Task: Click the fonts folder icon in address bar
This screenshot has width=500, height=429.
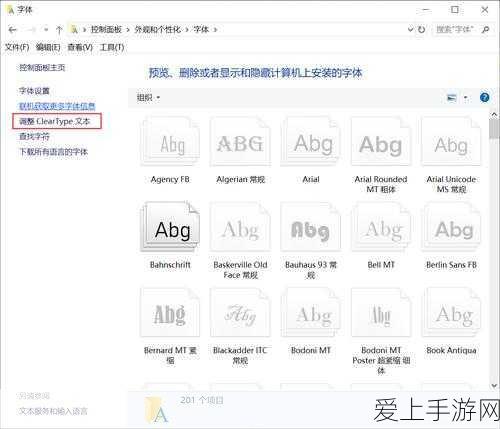Action: [x=75, y=30]
